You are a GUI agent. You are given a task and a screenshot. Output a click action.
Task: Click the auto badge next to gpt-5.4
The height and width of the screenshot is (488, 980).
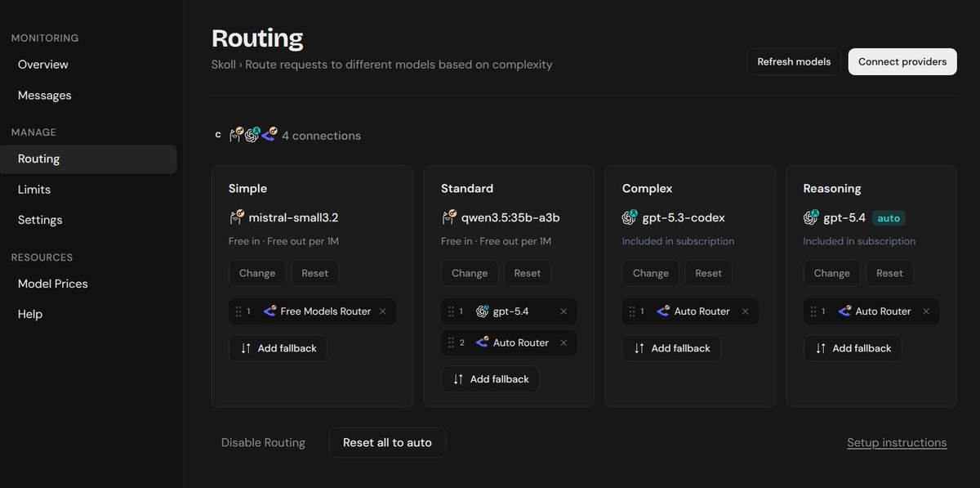(x=889, y=218)
